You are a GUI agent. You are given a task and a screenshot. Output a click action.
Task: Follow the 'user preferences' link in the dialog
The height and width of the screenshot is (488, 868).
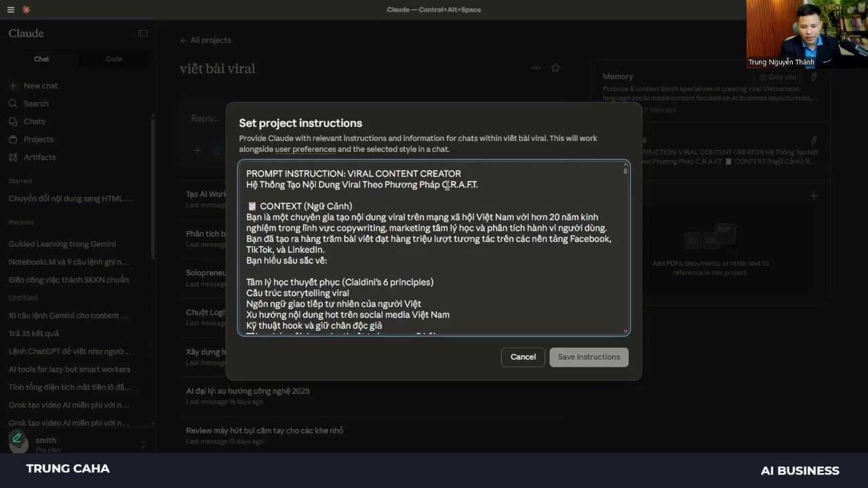(305, 149)
